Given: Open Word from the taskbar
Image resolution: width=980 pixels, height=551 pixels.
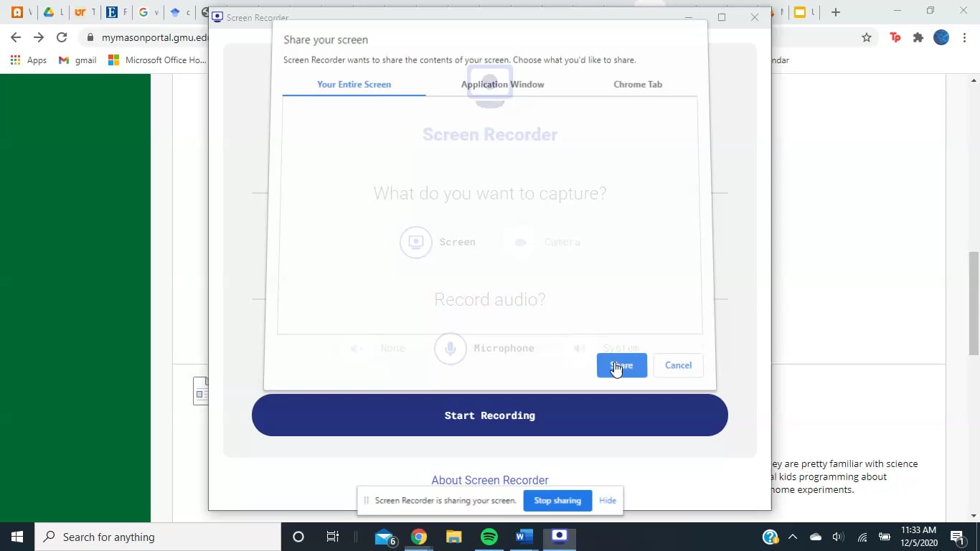Looking at the screenshot, I should click(524, 537).
